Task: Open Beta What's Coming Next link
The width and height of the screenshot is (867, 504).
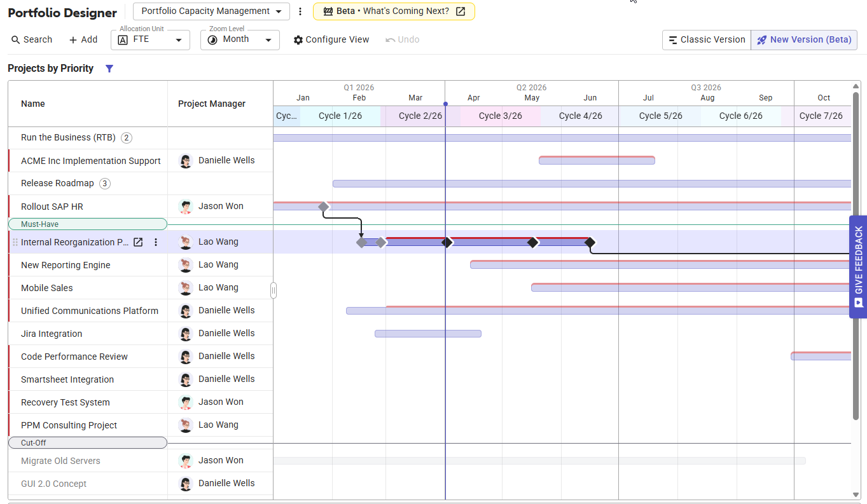Action: (394, 11)
